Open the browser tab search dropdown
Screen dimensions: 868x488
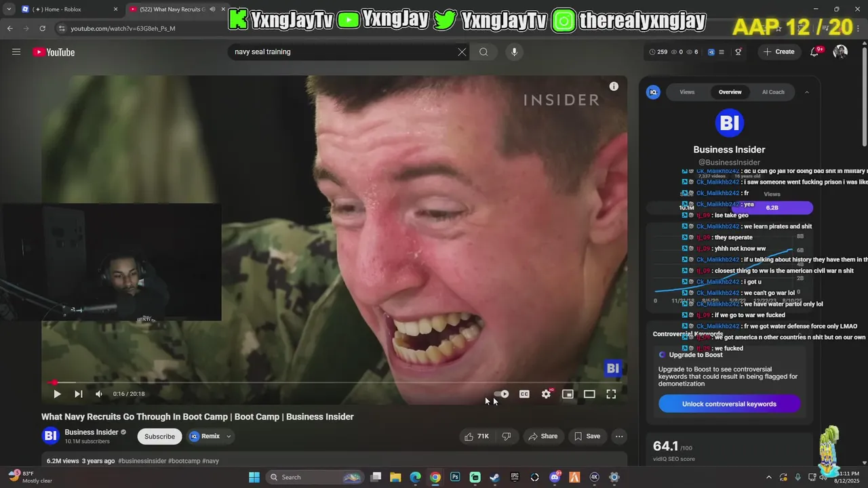tap(9, 9)
